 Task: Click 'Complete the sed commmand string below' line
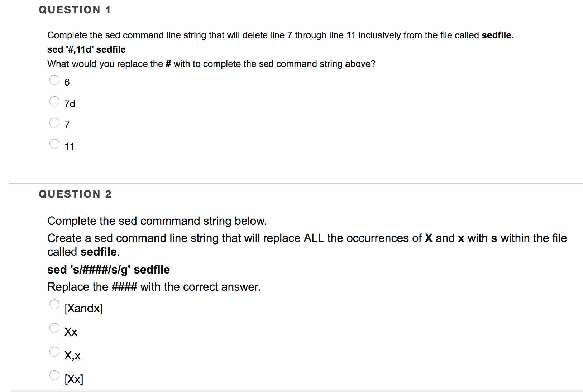(157, 221)
